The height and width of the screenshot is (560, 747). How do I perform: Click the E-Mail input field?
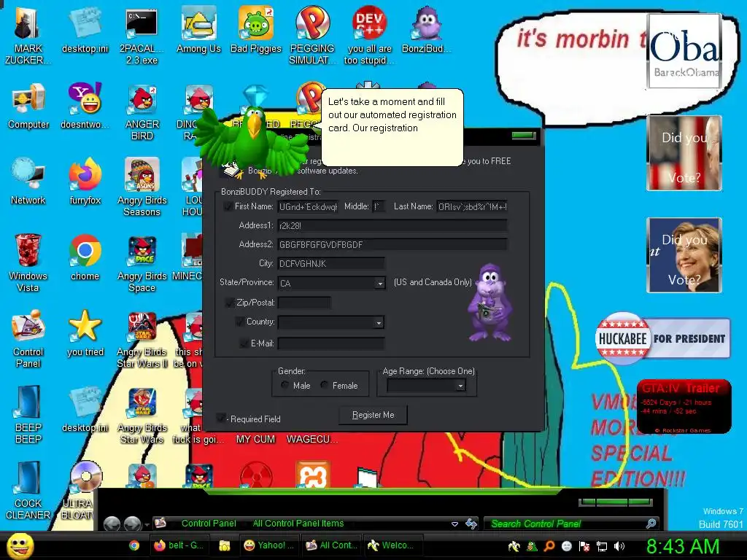click(x=331, y=343)
